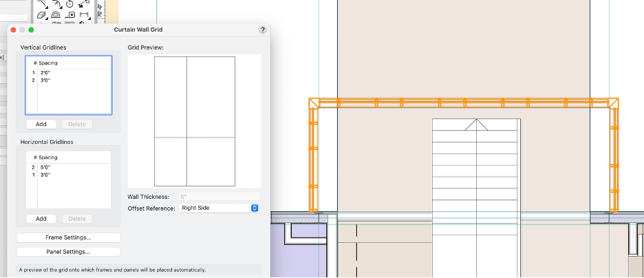Click Add under Horizontal Gridlines

41,219
